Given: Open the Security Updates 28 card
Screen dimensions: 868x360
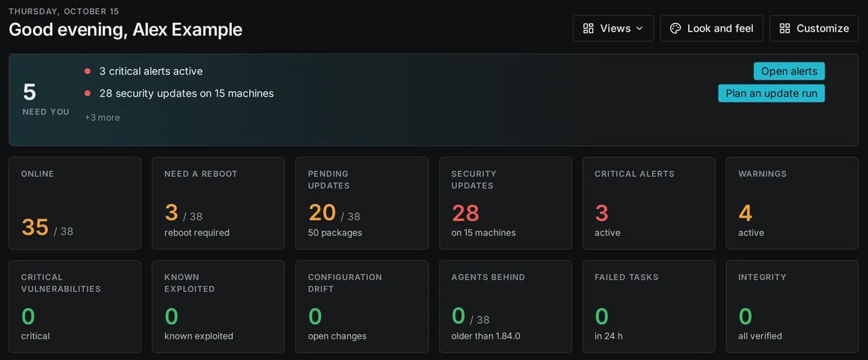Looking at the screenshot, I should click(x=505, y=203).
